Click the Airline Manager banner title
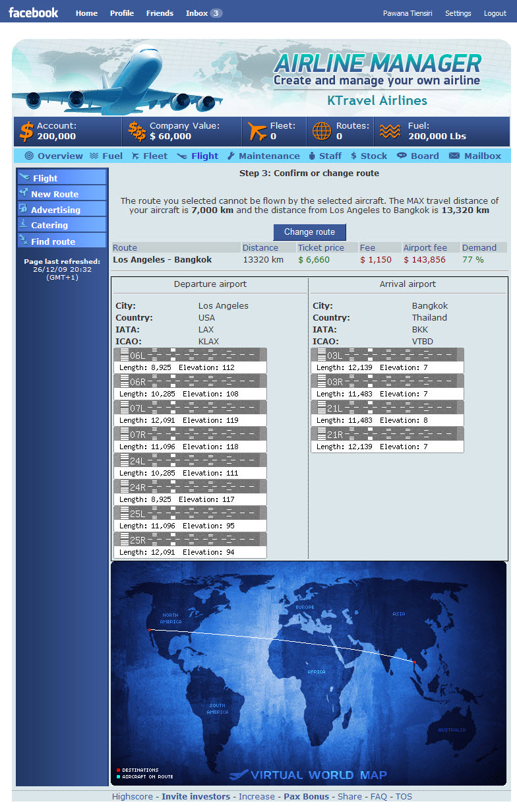The height and width of the screenshot is (812, 517). pos(377,63)
